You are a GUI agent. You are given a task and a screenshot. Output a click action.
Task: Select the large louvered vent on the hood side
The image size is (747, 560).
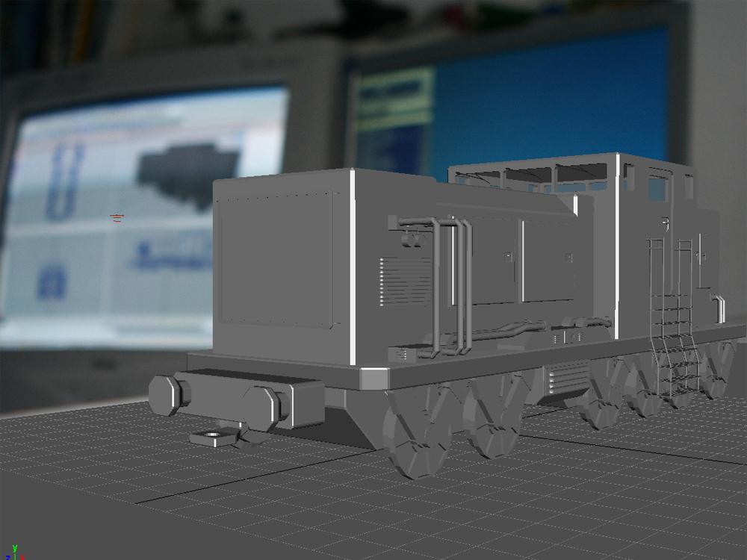(x=406, y=281)
